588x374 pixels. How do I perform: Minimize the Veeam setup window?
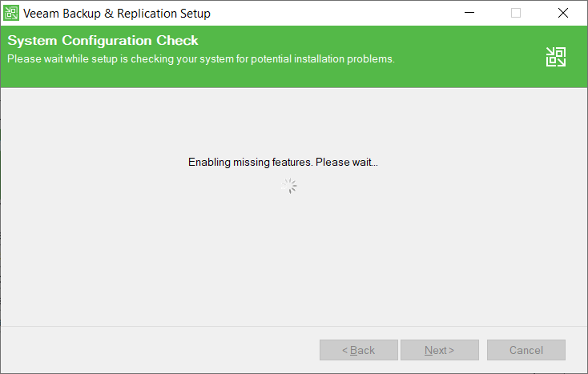pyautogui.click(x=469, y=13)
